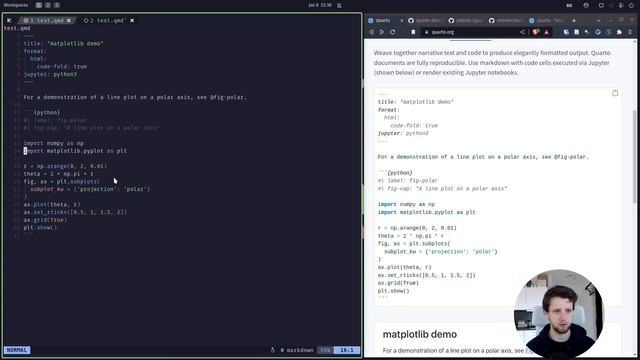Screen dimensions: 640x360
Task: Open the browser extensions puzzle icon
Action: 619,32
